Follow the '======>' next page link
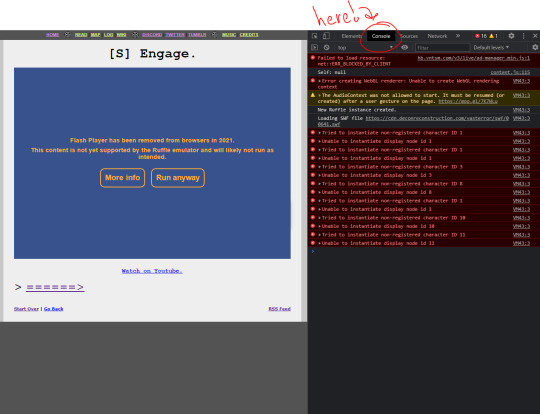The width and height of the screenshot is (540, 414). 55,287
